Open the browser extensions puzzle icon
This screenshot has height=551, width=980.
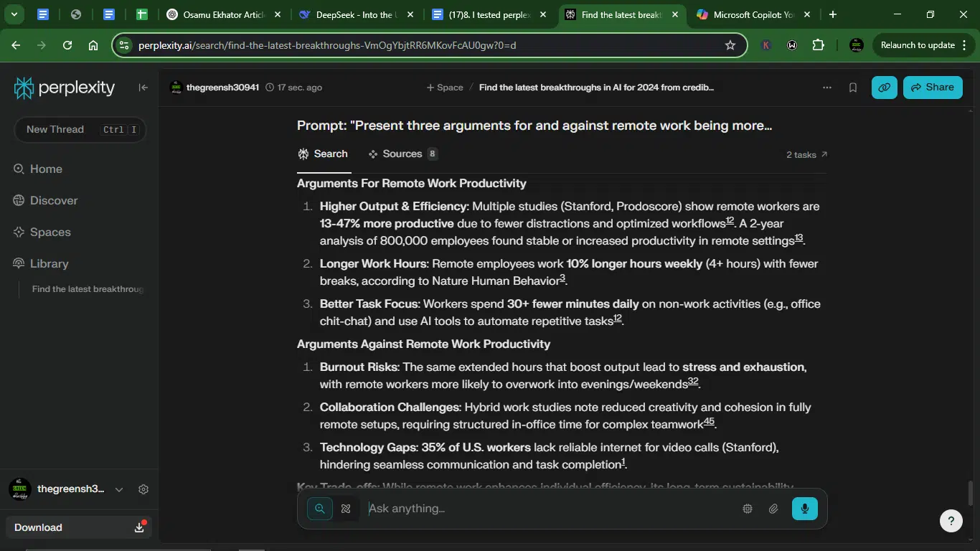tap(818, 45)
